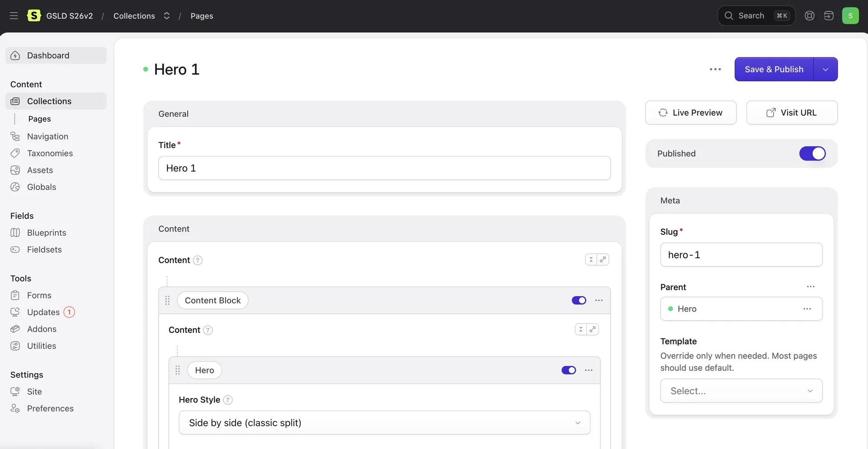Viewport: 868px width, 449px height.
Task: Open the Hero 1 entry options menu
Action: click(715, 69)
